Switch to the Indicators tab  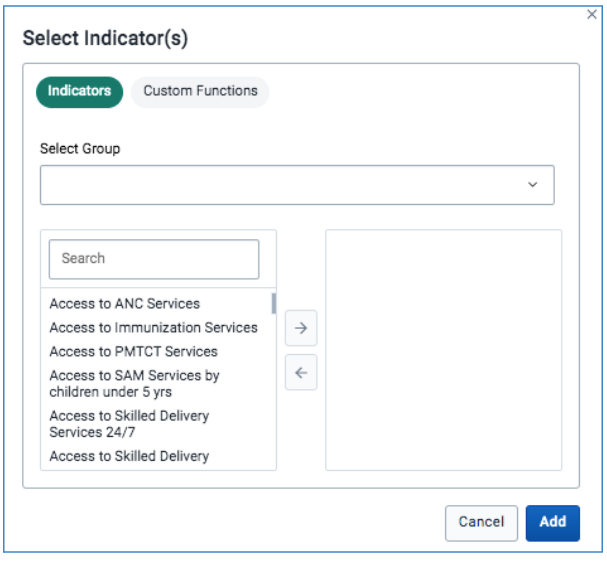pyautogui.click(x=79, y=92)
